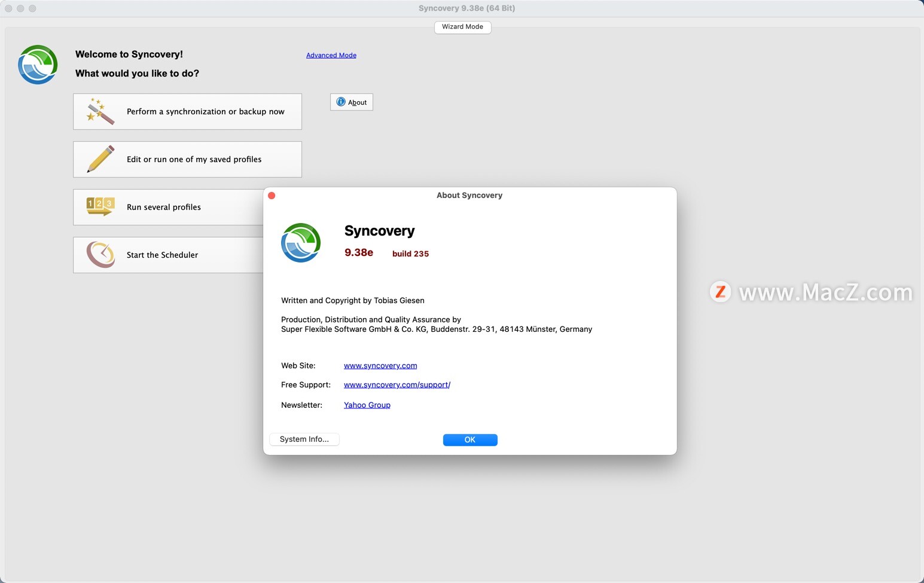The image size is (924, 583).
Task: Switch to Advanced Mode link
Action: [x=331, y=55]
